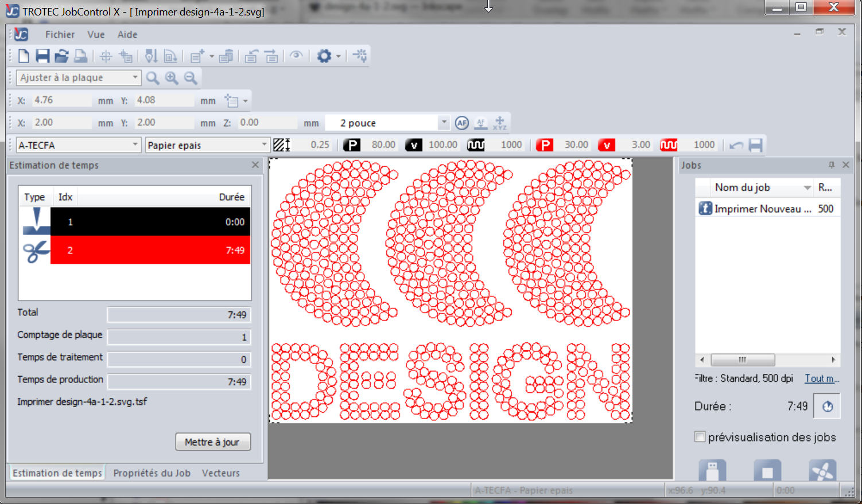
Task: Click the eye preview icon in toolbar
Action: 296,56
